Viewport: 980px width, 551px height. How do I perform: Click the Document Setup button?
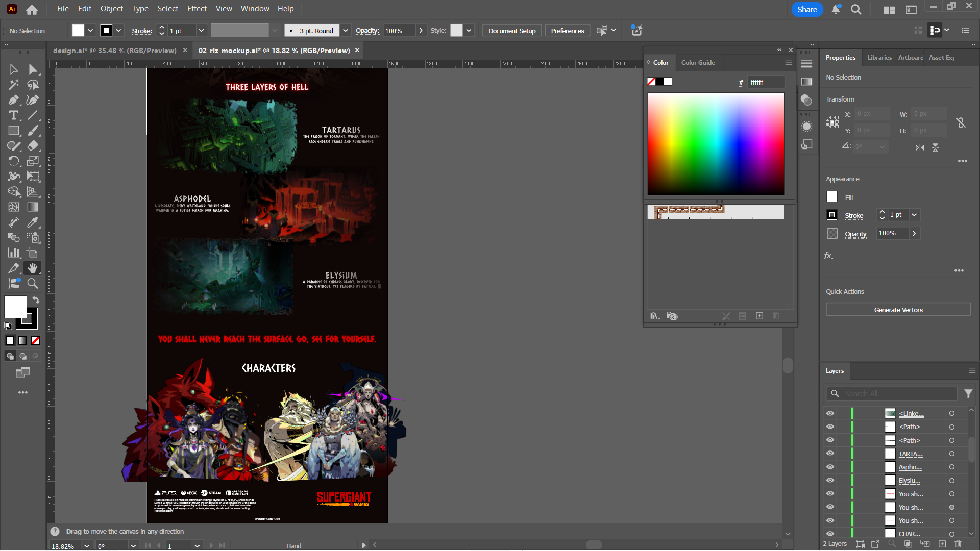click(x=511, y=31)
